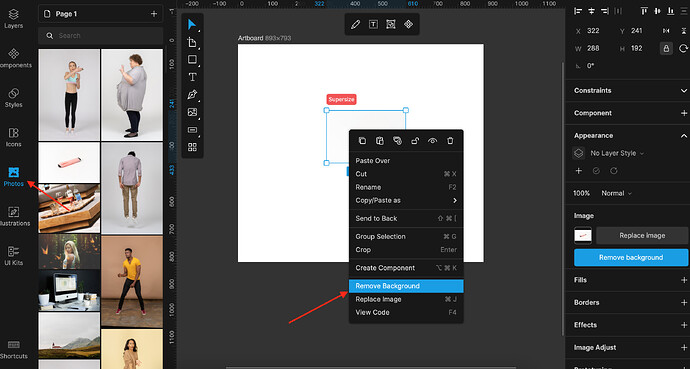Click the pencil edit icon above artboard
Image resolution: width=690 pixels, height=369 pixels.
tap(355, 25)
